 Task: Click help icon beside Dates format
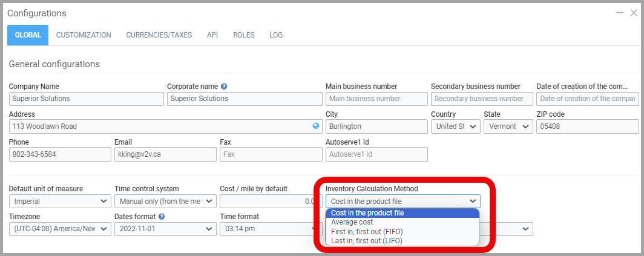[162, 217]
